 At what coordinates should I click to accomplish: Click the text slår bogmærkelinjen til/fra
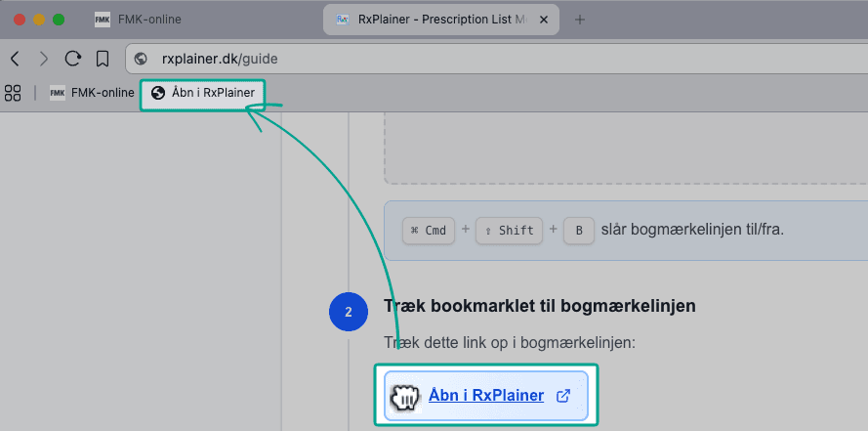coord(692,230)
